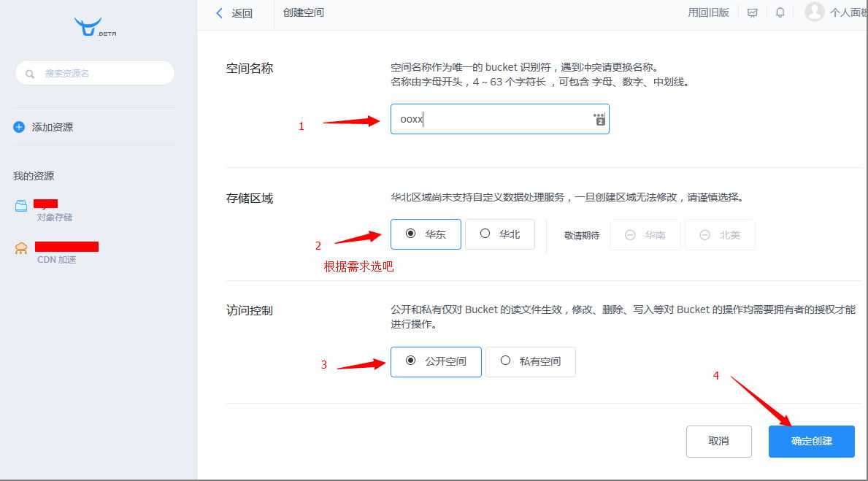
Task: Click the 确定创建 confirm button
Action: 811,441
